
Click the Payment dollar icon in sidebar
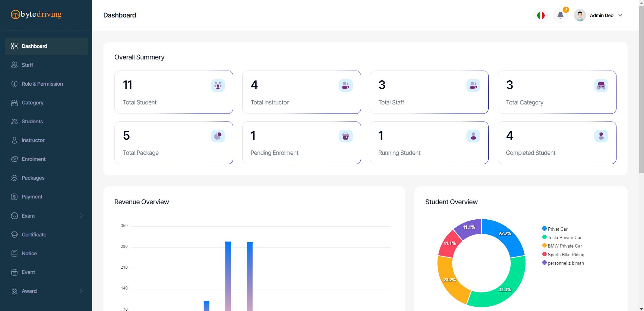[14, 197]
